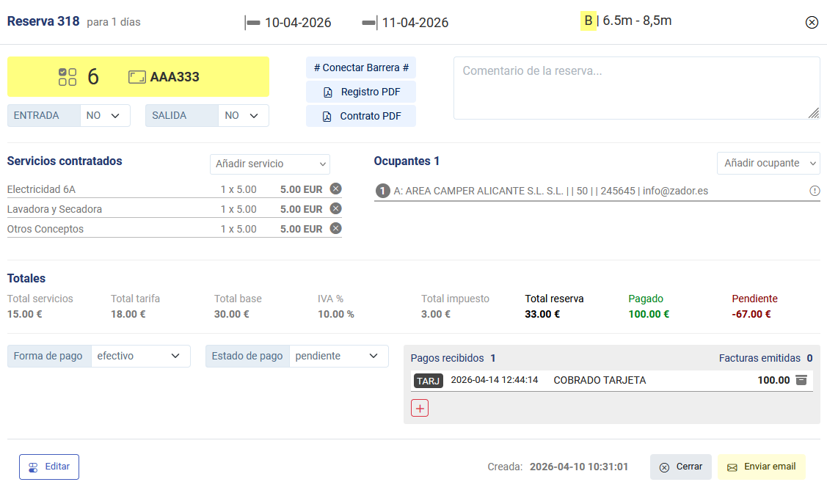The image size is (827, 504).
Task: Open the Contrato PDF
Action: pos(361,116)
